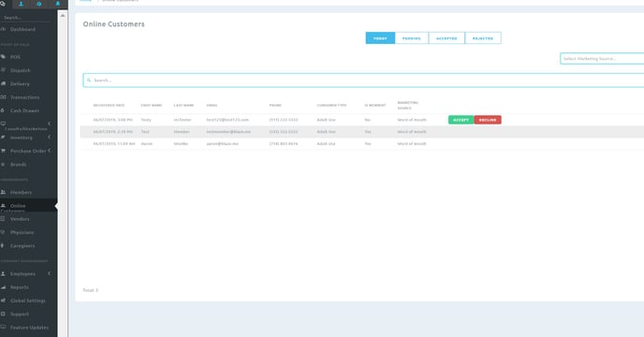Accept the first customer registration
This screenshot has height=337, width=644.
coord(461,120)
